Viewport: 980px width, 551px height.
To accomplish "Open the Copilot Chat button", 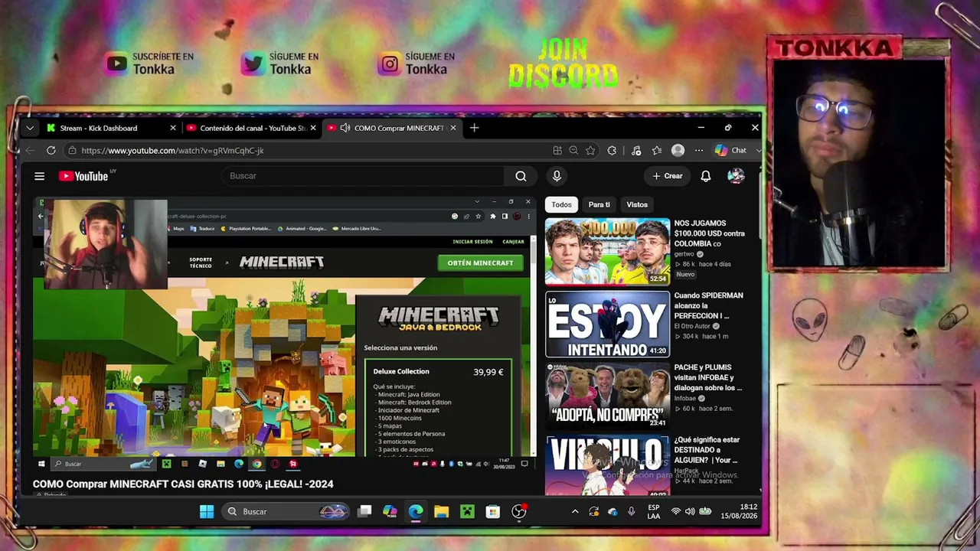I will click(x=731, y=151).
